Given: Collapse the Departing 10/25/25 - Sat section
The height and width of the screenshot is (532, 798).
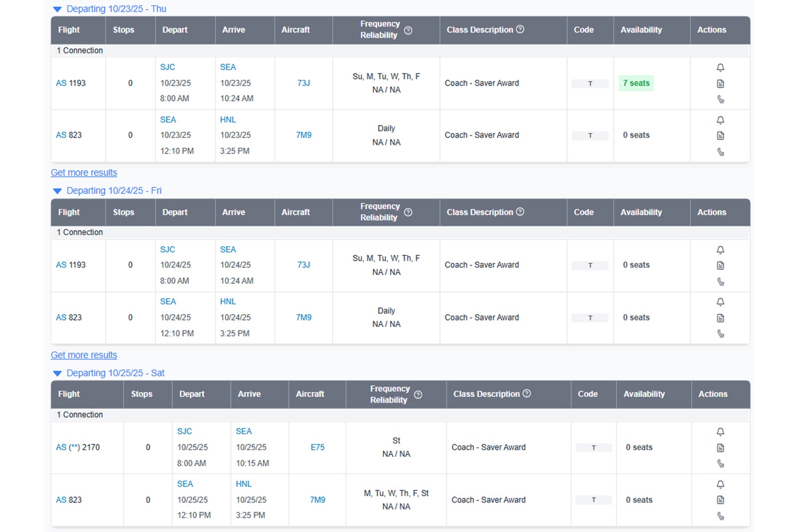Looking at the screenshot, I should pyautogui.click(x=57, y=373).
